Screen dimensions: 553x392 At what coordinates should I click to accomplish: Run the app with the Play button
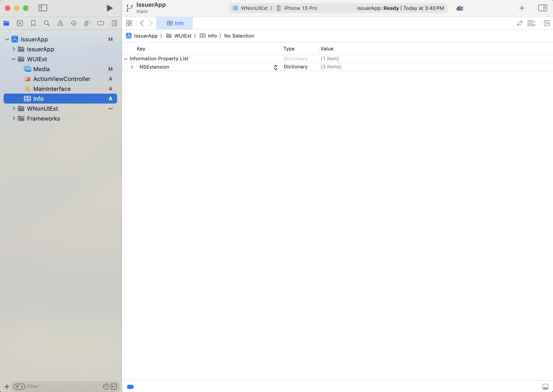click(x=109, y=8)
